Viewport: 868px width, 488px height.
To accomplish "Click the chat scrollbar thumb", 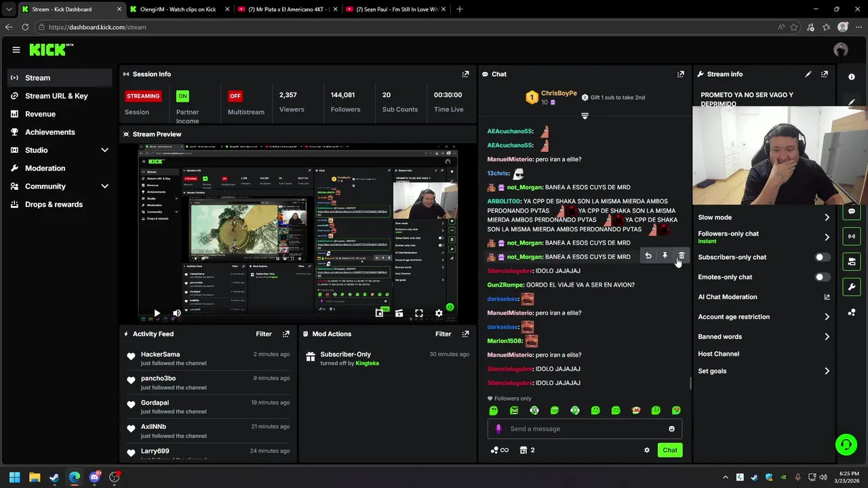I will coord(690,384).
